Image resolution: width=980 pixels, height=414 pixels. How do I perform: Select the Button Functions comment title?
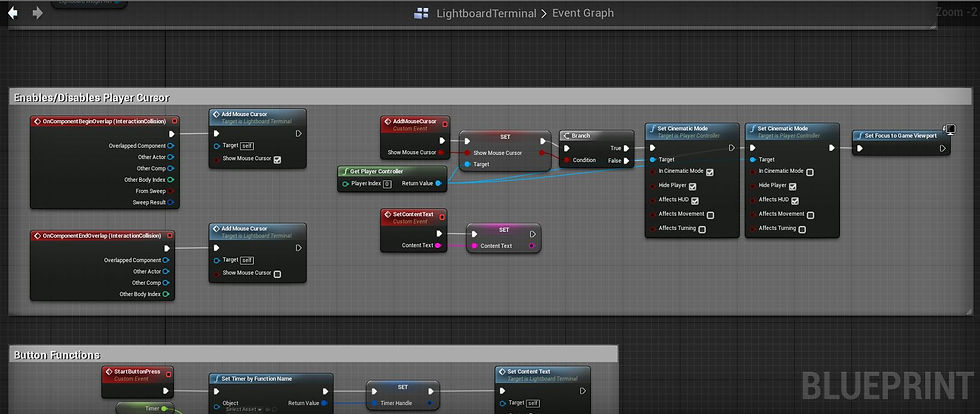click(x=57, y=355)
